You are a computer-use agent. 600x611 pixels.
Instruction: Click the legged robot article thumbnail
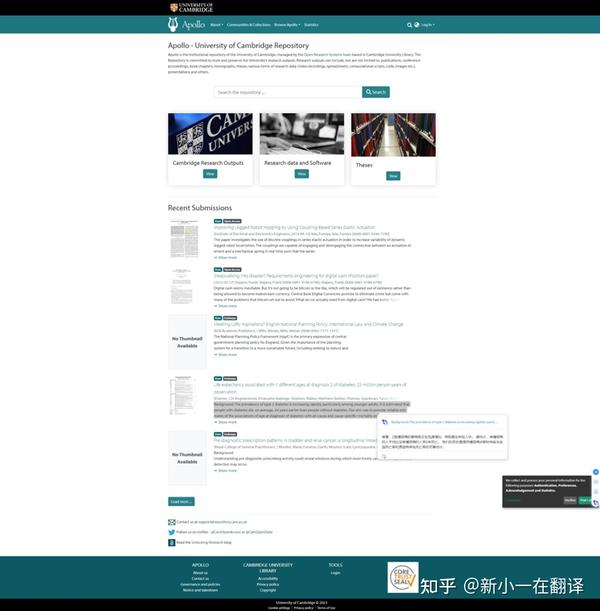click(184, 238)
